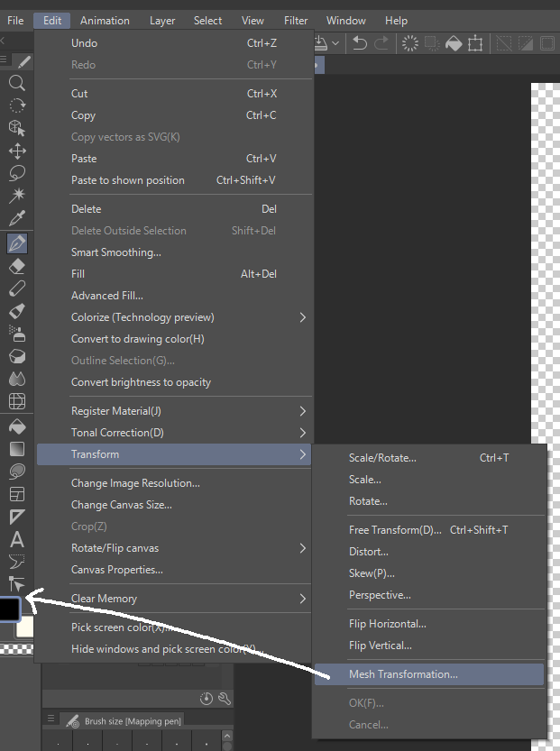The image size is (560, 751).
Task: Click the Delete spinner-shaped icon in command bar
Action: [x=409, y=43]
